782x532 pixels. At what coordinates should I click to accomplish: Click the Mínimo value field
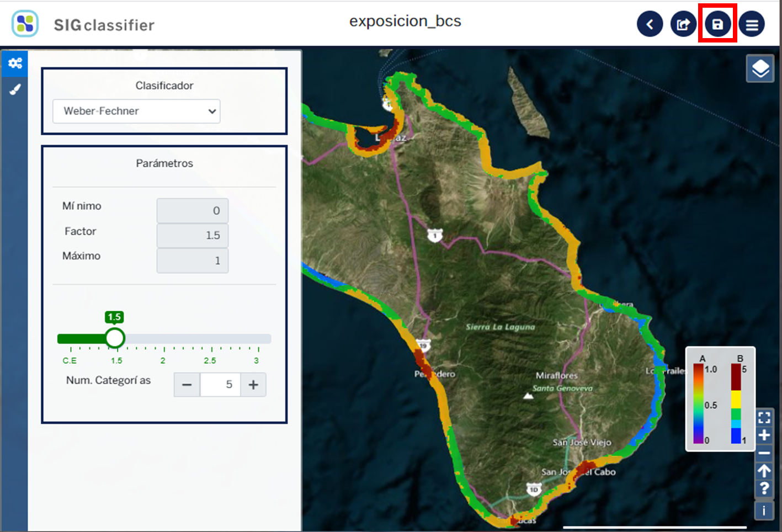[193, 210]
